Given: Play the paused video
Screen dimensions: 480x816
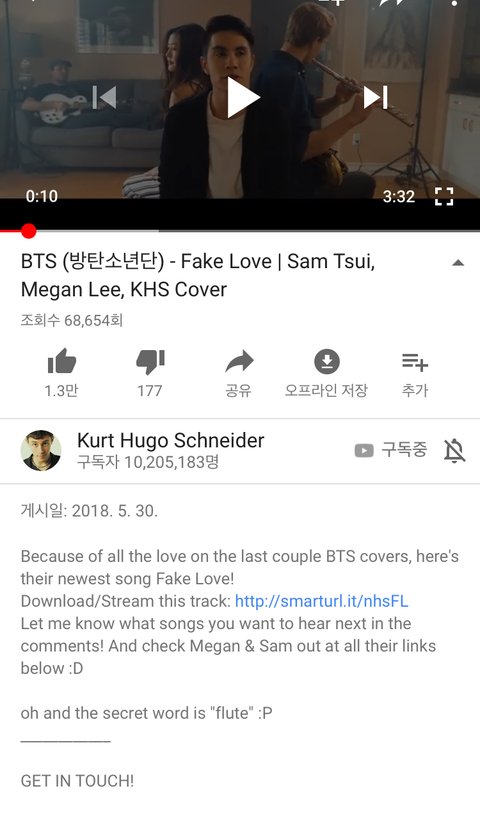Looking at the screenshot, I should coord(243,97).
